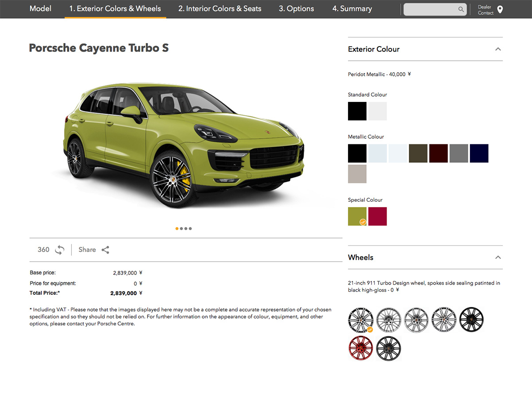The height and width of the screenshot is (399, 532).
Task: Click the Dealer Contact link
Action: click(x=485, y=8)
